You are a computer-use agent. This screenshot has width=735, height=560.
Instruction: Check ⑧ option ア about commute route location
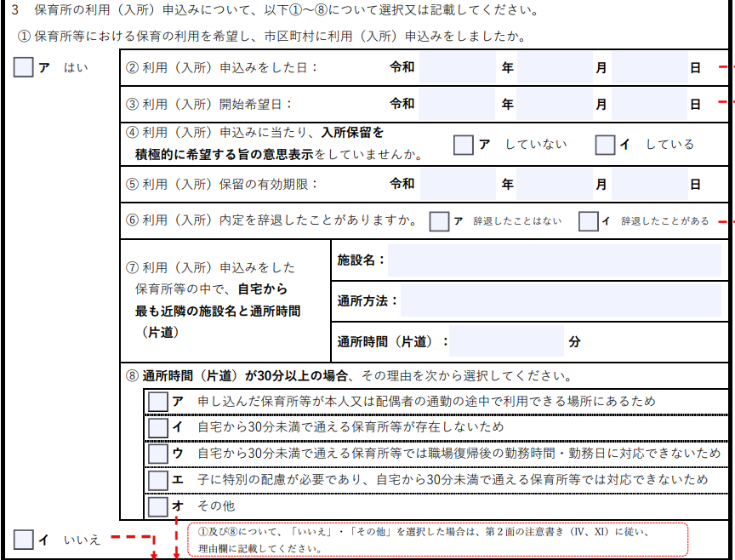point(158,401)
